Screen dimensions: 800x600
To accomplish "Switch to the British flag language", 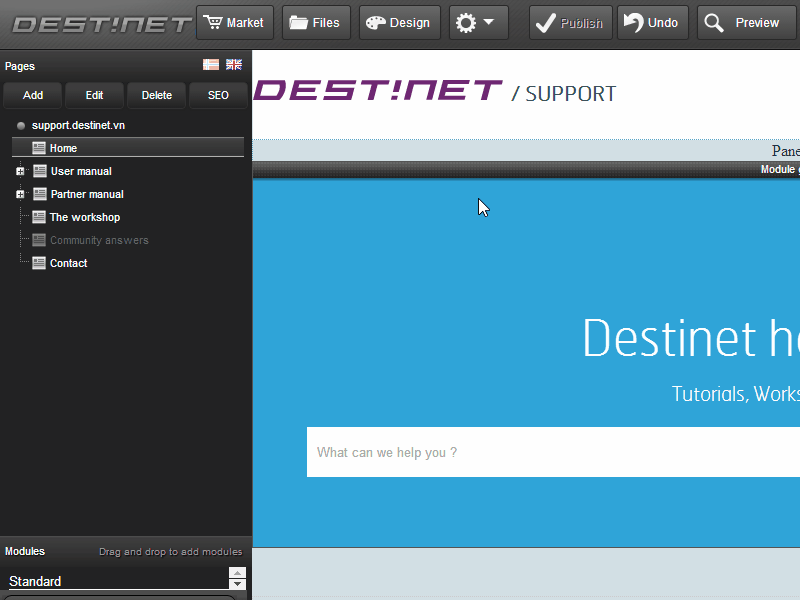I will [234, 65].
